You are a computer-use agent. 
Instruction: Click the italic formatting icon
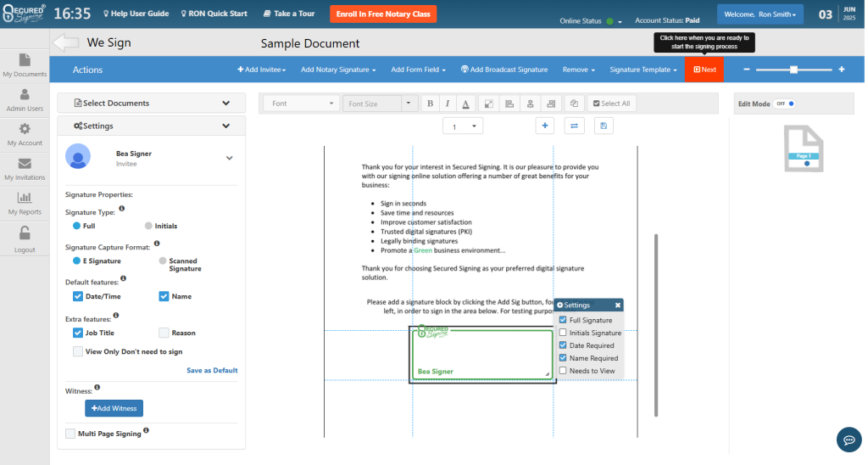click(447, 104)
